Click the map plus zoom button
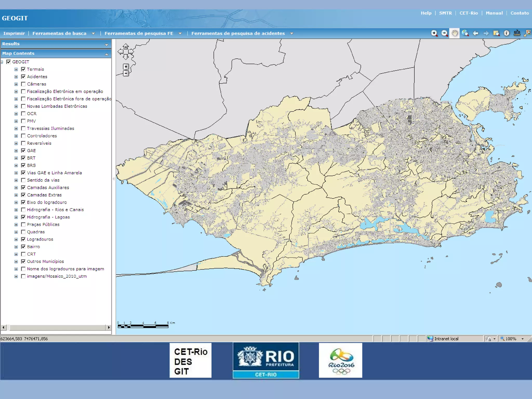The image size is (532, 399). click(126, 67)
